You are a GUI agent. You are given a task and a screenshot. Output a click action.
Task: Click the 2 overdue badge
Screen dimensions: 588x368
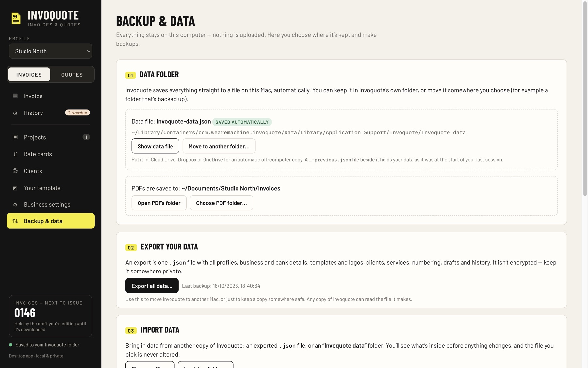coord(77,113)
